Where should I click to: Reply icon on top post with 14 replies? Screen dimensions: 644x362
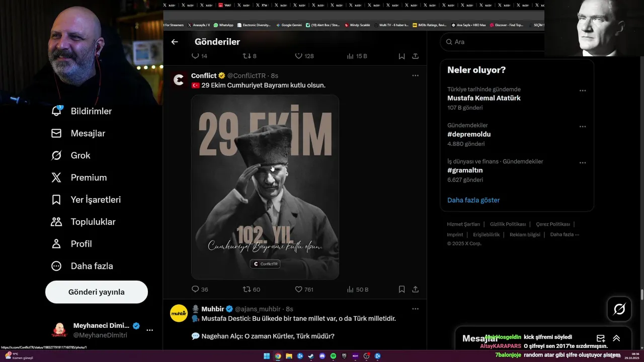199,56
